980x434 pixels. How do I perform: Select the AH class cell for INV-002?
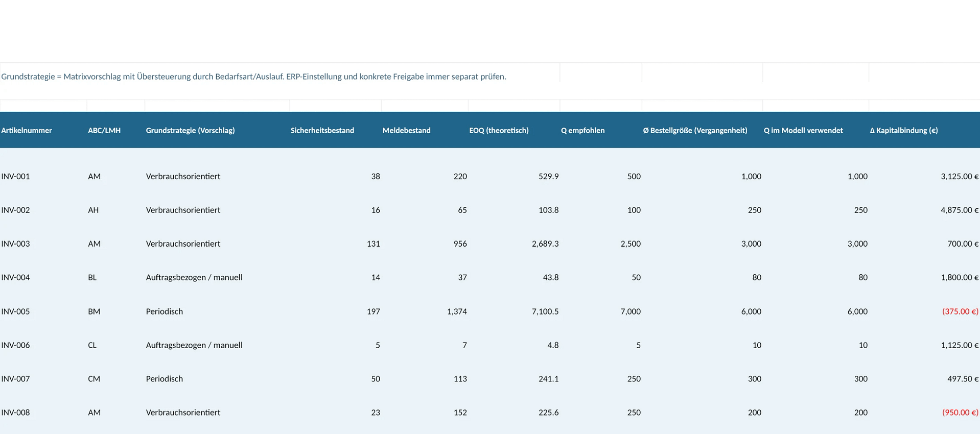tap(93, 210)
